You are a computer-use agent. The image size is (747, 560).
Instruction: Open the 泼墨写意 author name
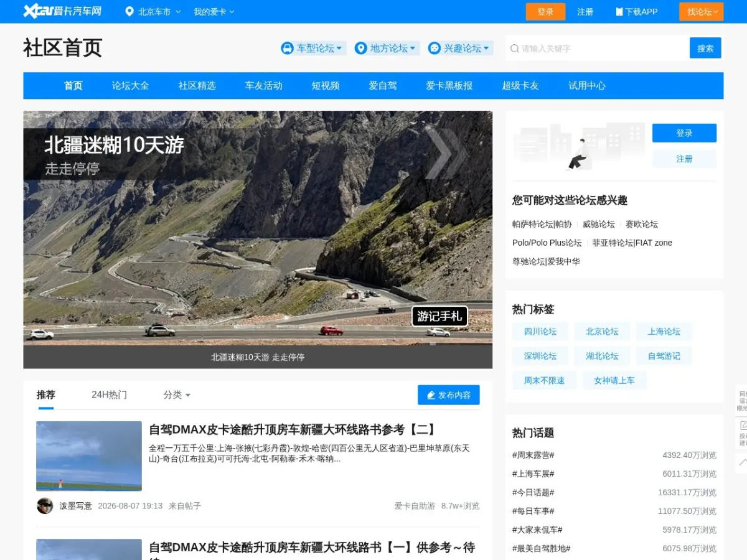[75, 506]
